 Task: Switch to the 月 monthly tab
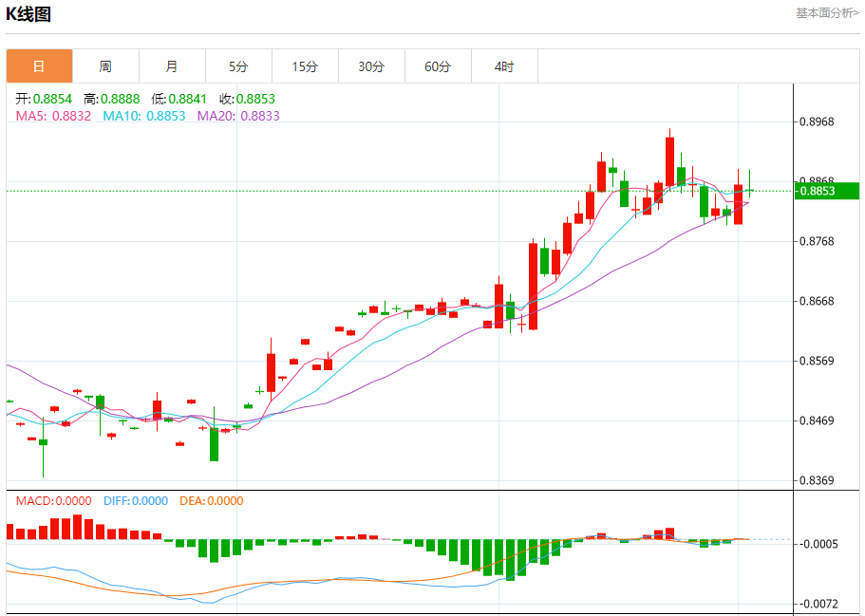(x=172, y=66)
